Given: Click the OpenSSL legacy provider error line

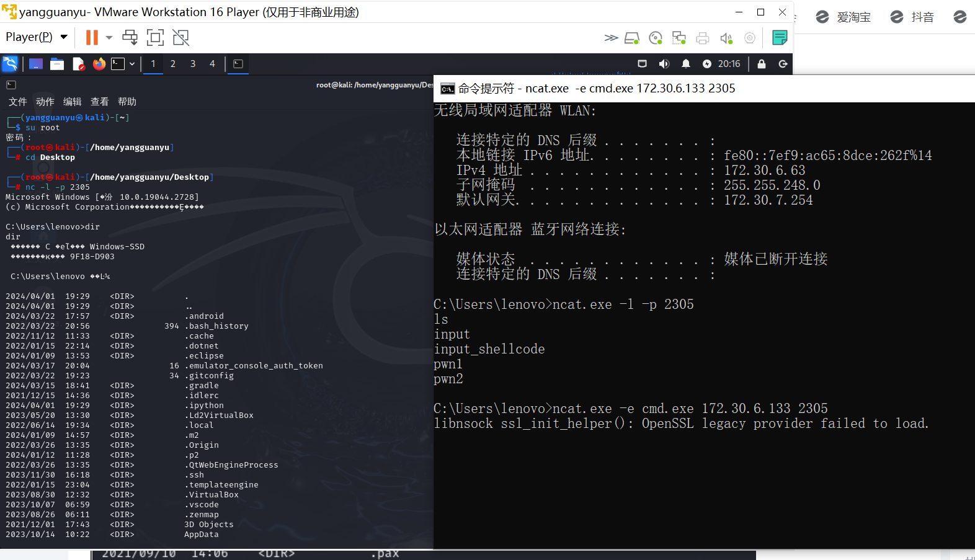Looking at the screenshot, I should click(682, 424).
